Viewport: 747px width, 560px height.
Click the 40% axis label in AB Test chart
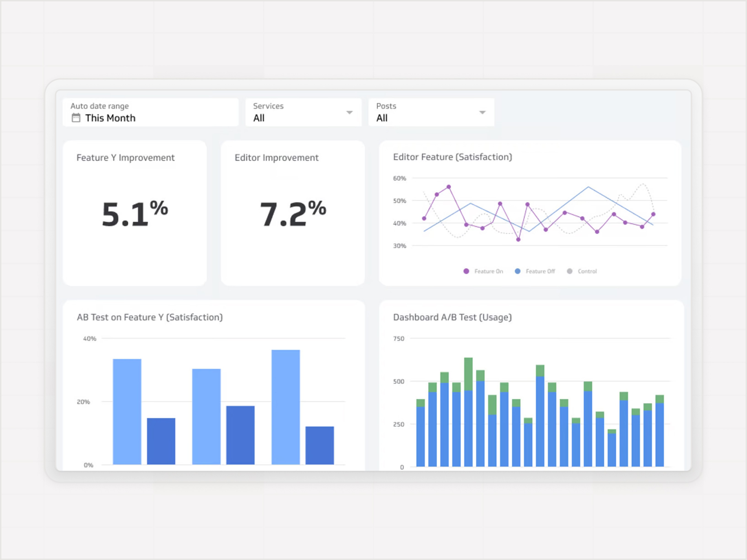(90, 339)
